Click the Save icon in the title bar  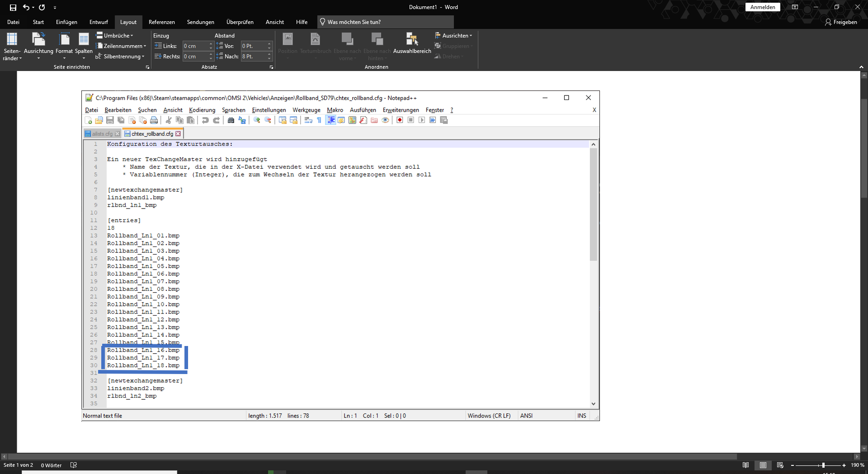coord(13,7)
